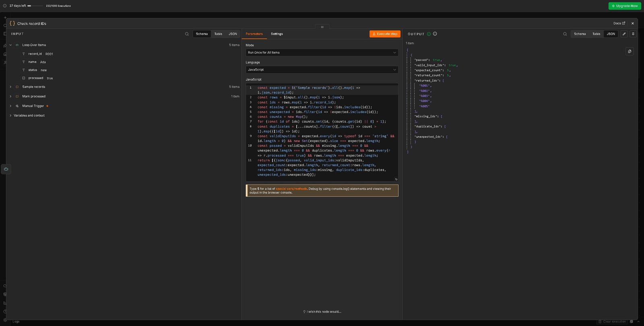Click the expand editor icon at the code corner
The width and height of the screenshot is (644, 326).
[396, 179]
